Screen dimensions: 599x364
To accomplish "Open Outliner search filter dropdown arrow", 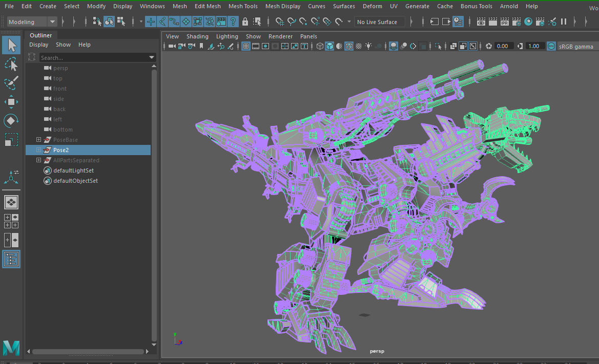I will 152,58.
